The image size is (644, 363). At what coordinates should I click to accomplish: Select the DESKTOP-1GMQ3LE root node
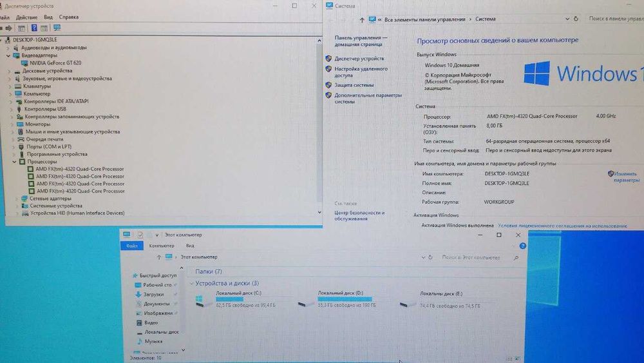35,40
